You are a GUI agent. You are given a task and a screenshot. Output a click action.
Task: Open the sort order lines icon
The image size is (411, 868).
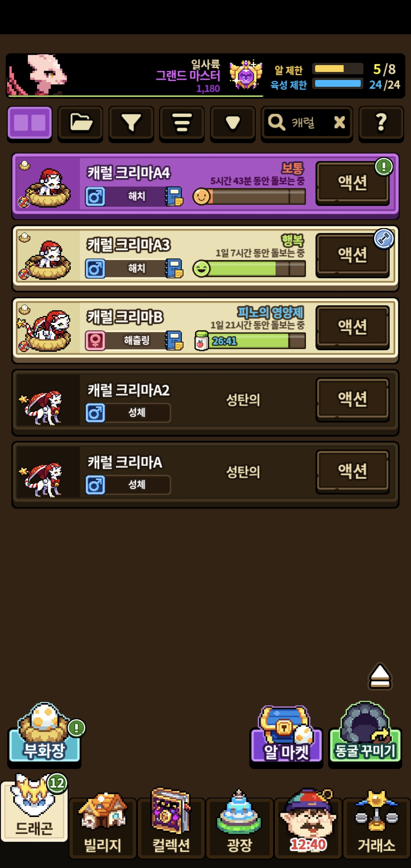pos(182,123)
